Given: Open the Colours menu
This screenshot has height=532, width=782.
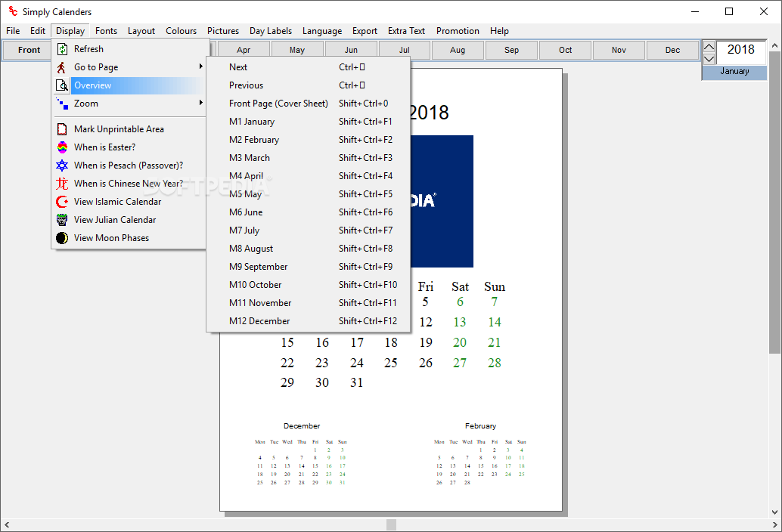Looking at the screenshot, I should 181,31.
